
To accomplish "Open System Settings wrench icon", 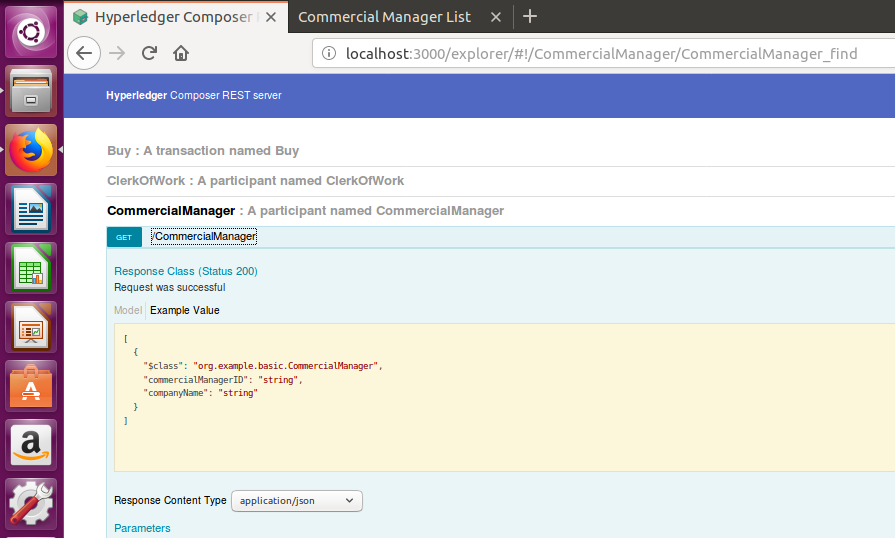I will coord(31,504).
